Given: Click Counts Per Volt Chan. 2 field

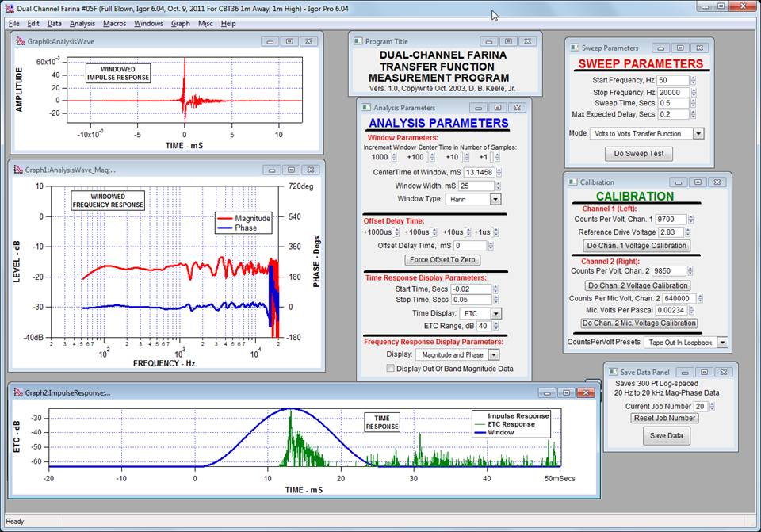Looking at the screenshot, I should tap(669, 271).
